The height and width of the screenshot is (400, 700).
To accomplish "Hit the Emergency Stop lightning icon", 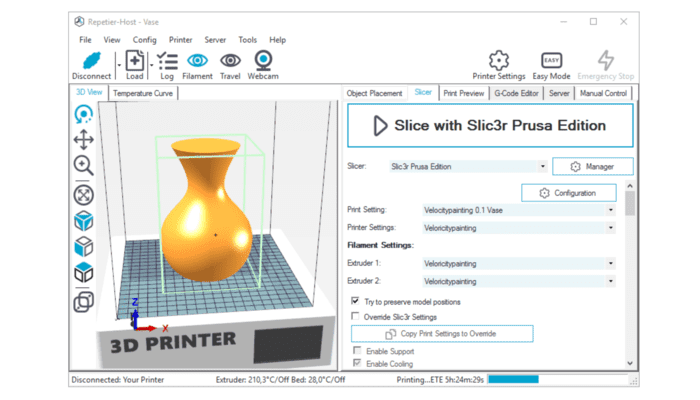I will tap(606, 60).
